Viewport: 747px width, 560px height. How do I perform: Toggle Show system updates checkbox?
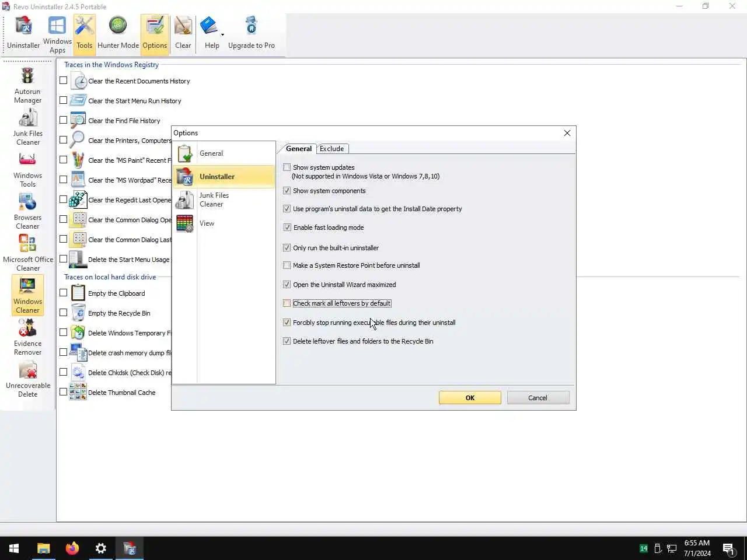[x=287, y=167]
